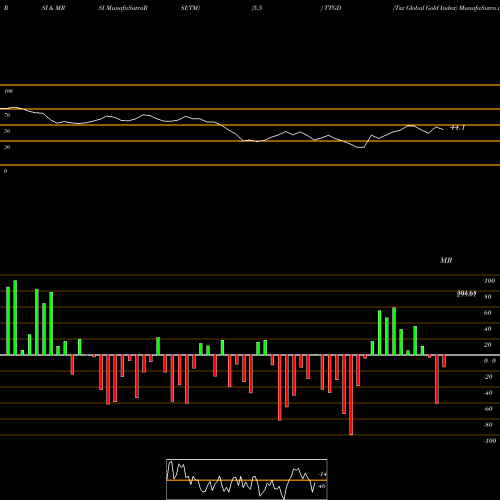Click the tallest green bar near left edge
This screenshot has height=500, width=500.
[x=15, y=318]
